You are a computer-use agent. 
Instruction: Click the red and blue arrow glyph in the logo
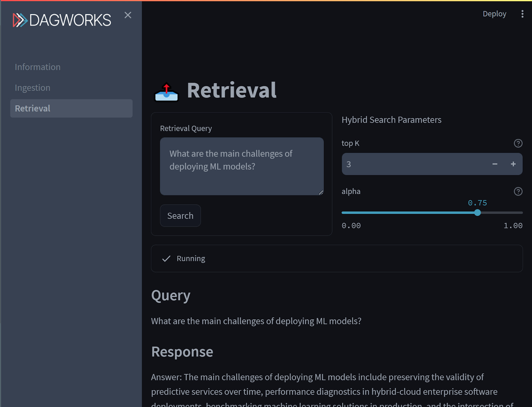coord(19,20)
